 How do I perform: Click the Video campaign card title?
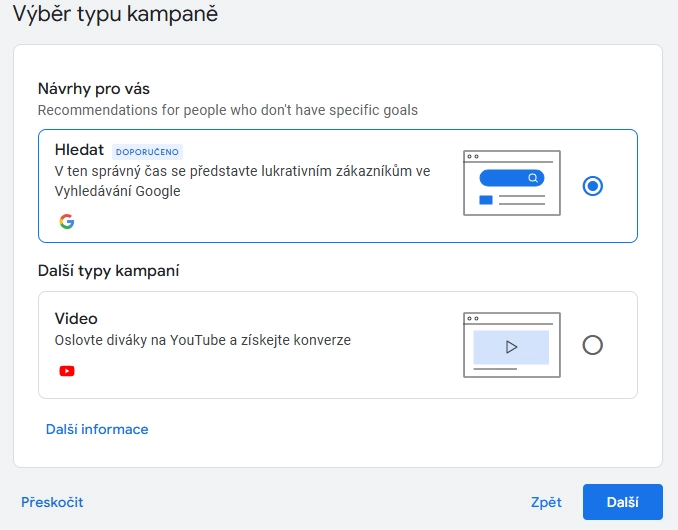(76, 319)
